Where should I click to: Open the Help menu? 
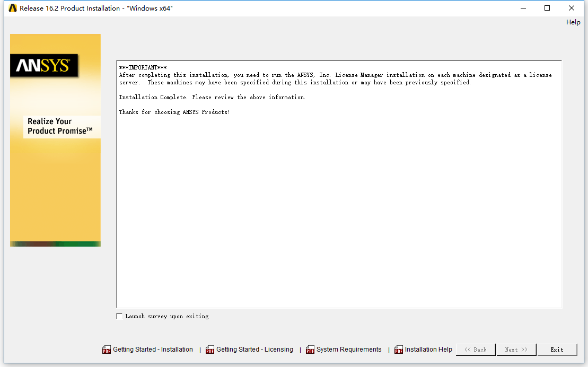tap(573, 22)
